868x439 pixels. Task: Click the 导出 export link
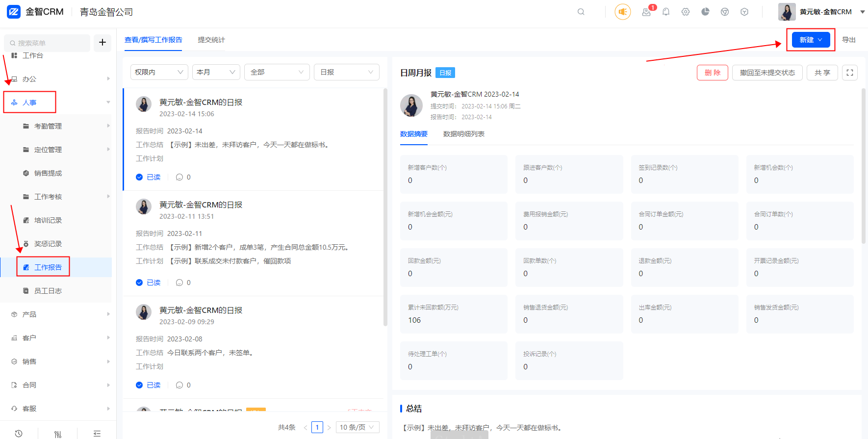click(849, 40)
